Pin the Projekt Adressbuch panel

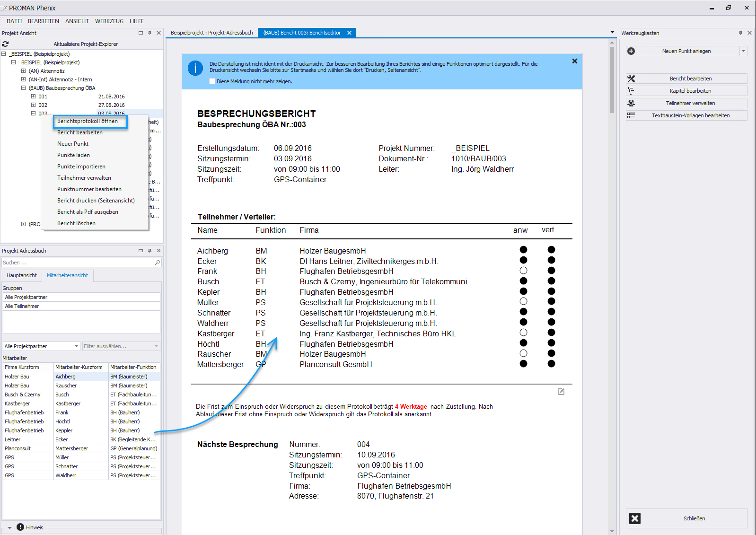click(x=149, y=251)
